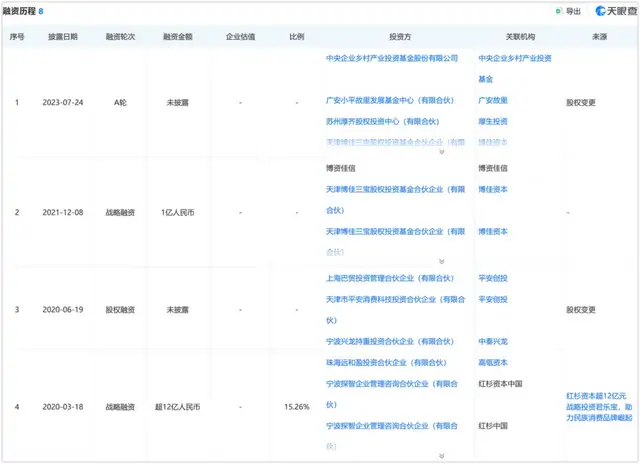This screenshot has height=464, width=640.
Task: Expand investor list for 2023-07-24 A轮 row
Action: tap(442, 152)
